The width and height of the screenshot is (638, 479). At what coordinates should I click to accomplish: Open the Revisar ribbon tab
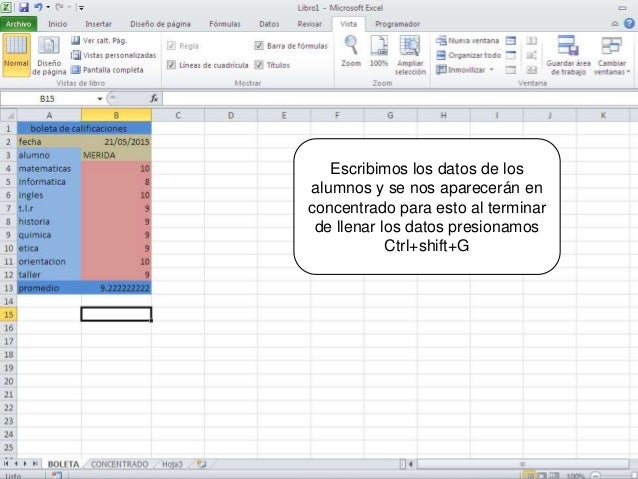(x=310, y=24)
